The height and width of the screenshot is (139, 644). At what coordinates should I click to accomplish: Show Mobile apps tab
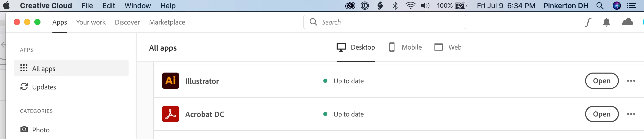coord(405,47)
